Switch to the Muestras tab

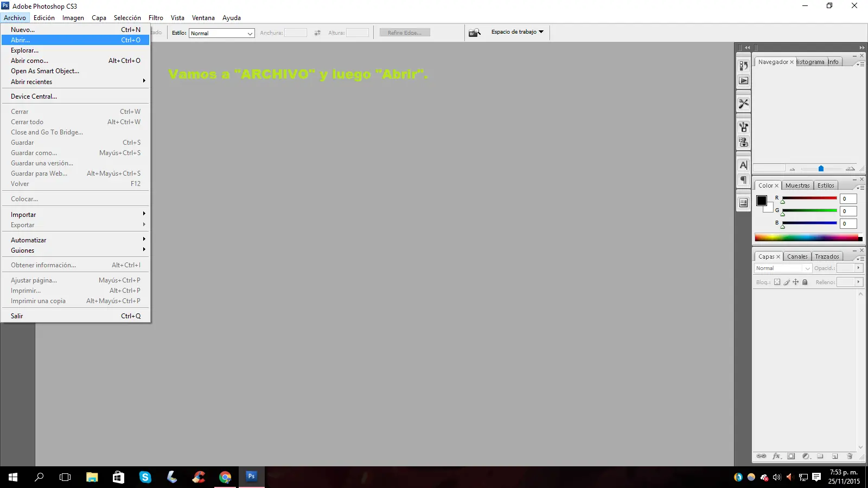pyautogui.click(x=797, y=185)
